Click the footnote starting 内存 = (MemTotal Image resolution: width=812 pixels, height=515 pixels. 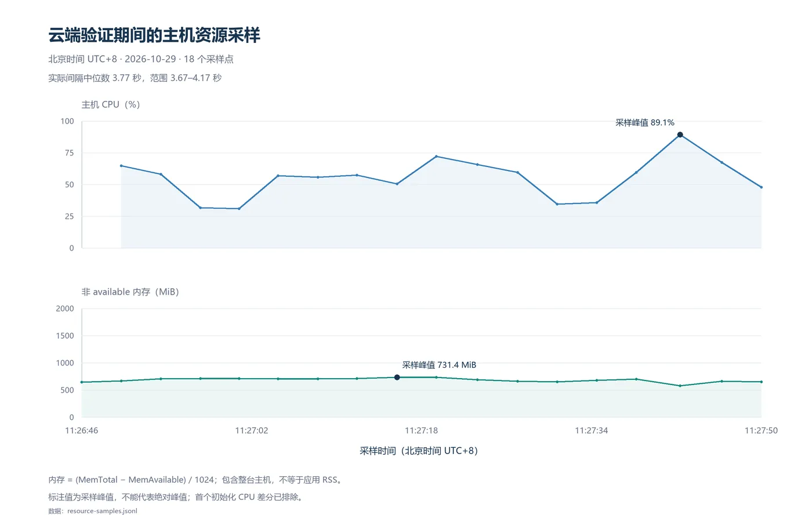pos(196,480)
